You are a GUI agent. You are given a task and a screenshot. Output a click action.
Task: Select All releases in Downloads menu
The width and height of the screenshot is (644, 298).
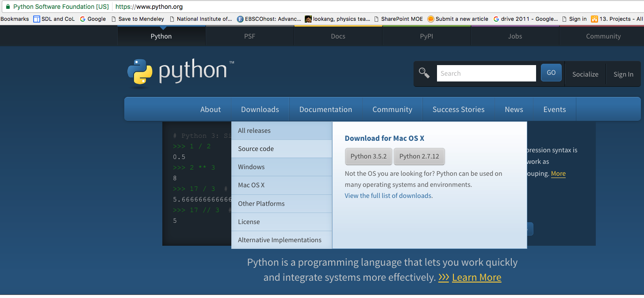[x=282, y=131]
